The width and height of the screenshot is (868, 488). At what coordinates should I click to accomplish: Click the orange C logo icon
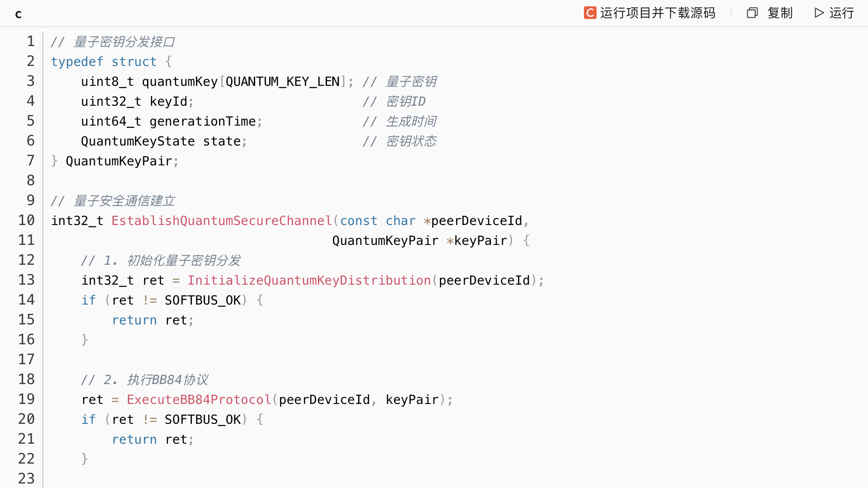pos(590,13)
